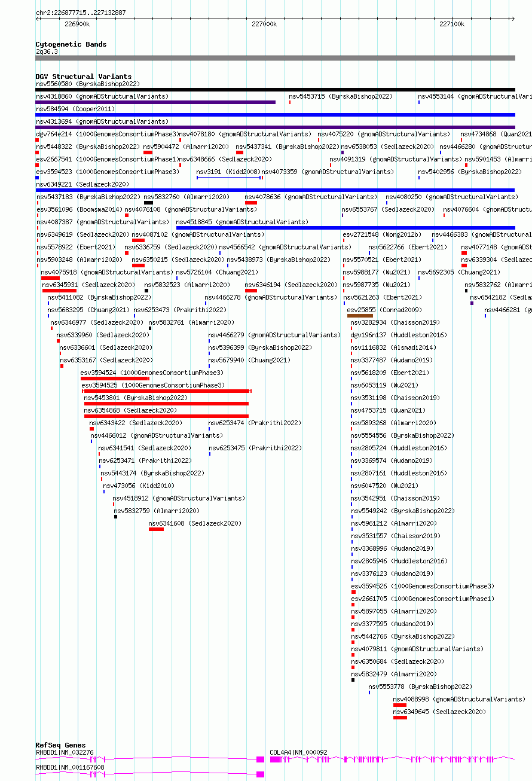This screenshot has height=781, width=532.
Task: Click the nsv5402956 (ByrskaBishop2022) label
Action: (470, 172)
